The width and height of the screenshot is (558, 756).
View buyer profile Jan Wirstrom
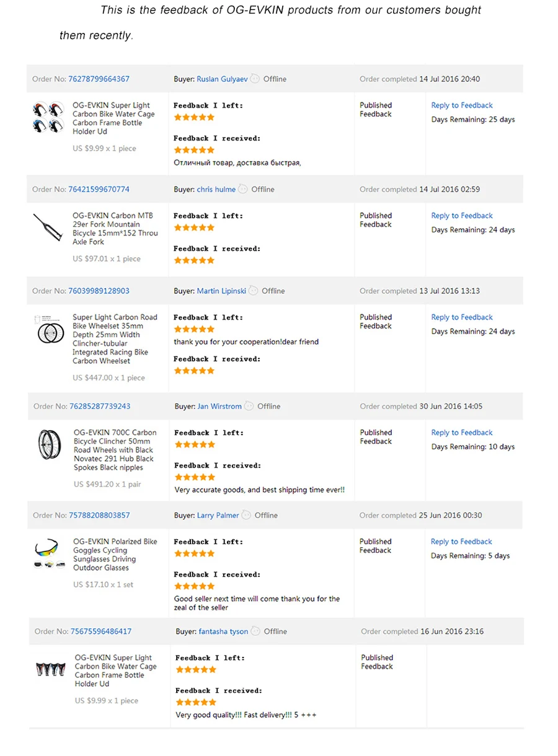click(x=219, y=407)
